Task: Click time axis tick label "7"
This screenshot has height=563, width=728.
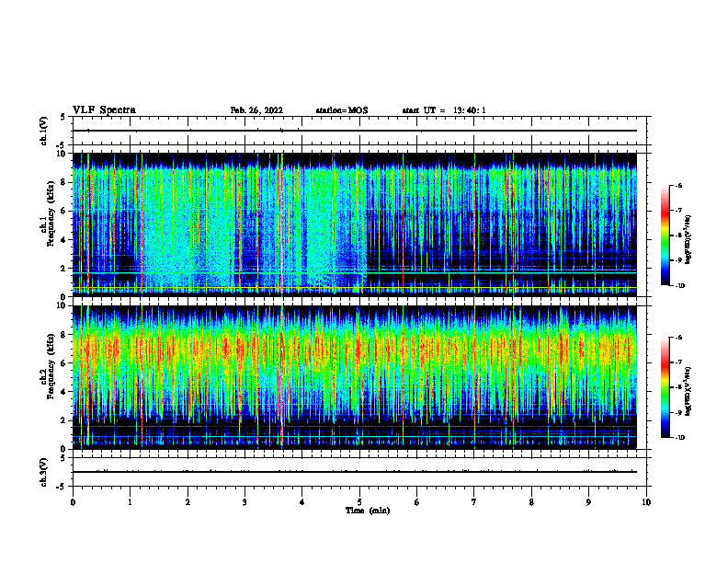Action: pos(474,502)
